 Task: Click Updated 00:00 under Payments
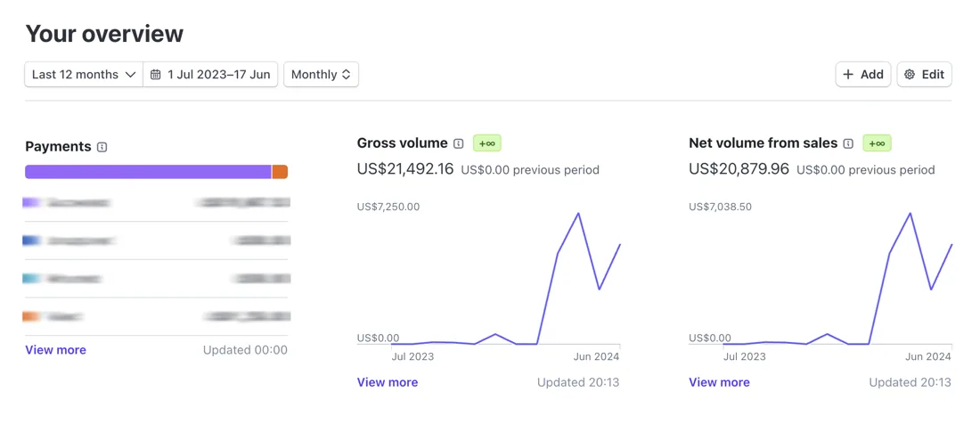(x=245, y=350)
